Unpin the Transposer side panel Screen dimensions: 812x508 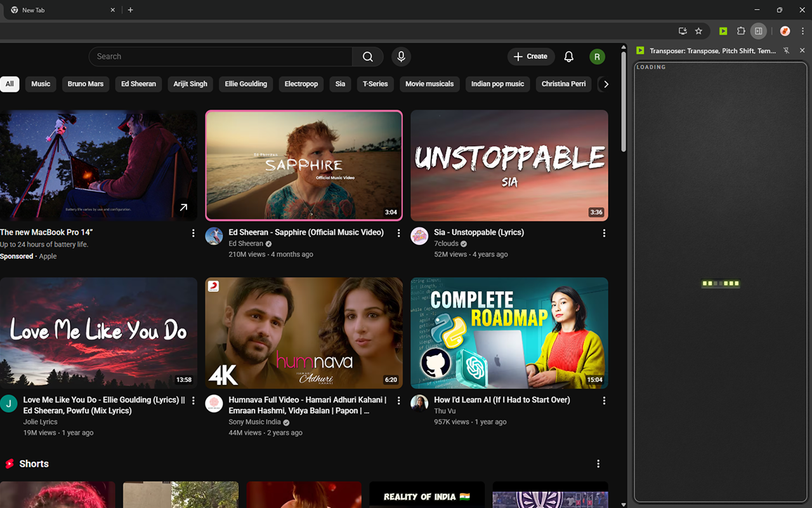[x=786, y=51]
